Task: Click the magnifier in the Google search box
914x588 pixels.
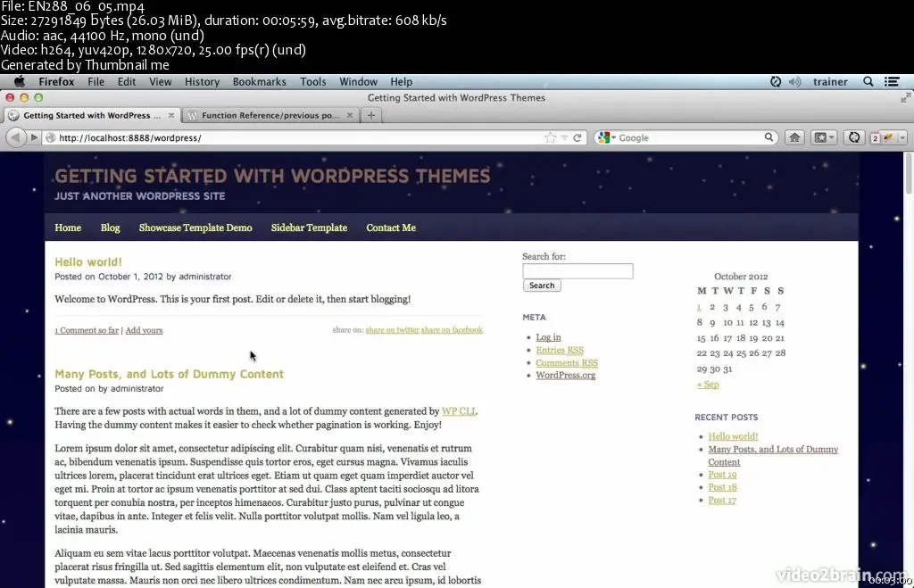Action: coord(769,137)
